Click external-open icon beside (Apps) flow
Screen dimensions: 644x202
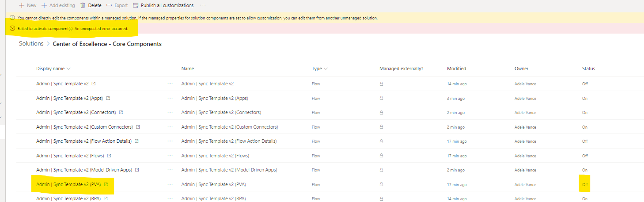(x=108, y=98)
